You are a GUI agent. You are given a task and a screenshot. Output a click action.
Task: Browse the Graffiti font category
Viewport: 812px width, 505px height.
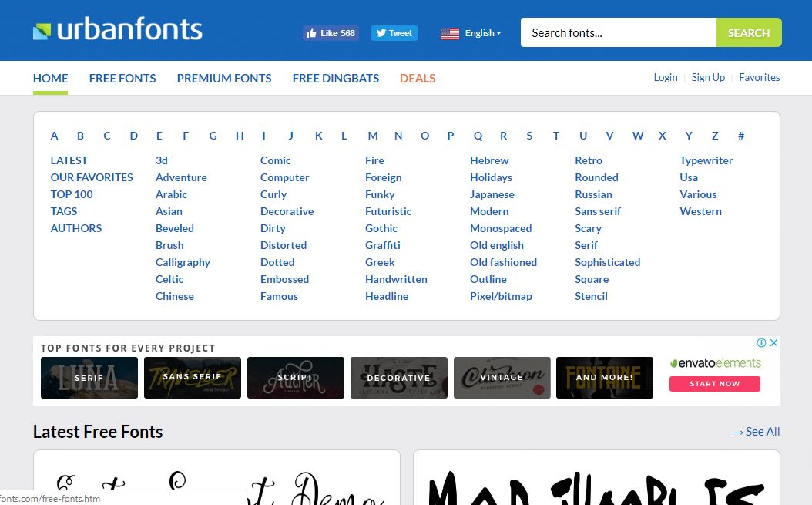click(x=383, y=245)
